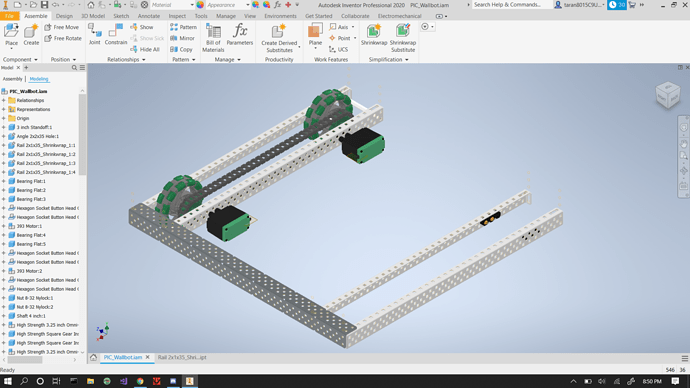Select Nut 8-32 Nylock:2 in browser

[35, 307]
